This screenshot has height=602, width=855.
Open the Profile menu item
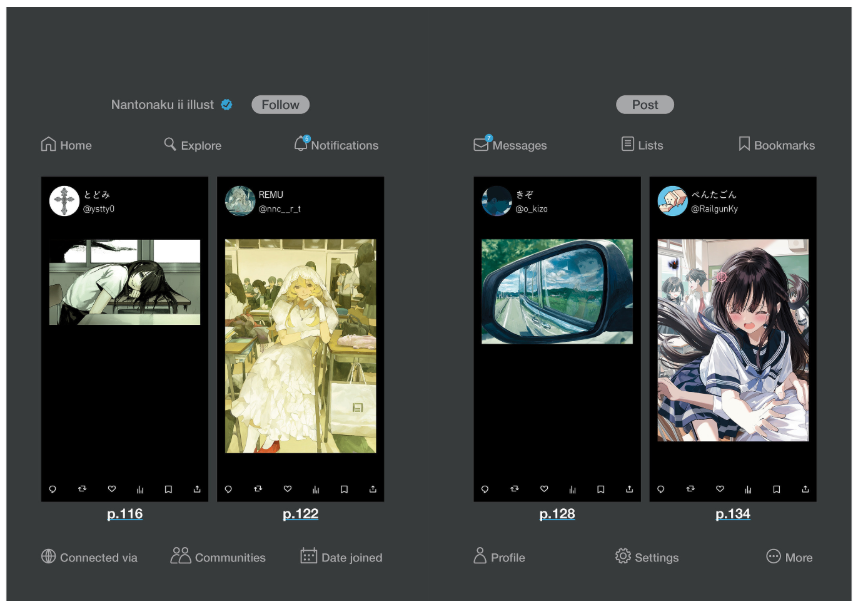click(480, 556)
